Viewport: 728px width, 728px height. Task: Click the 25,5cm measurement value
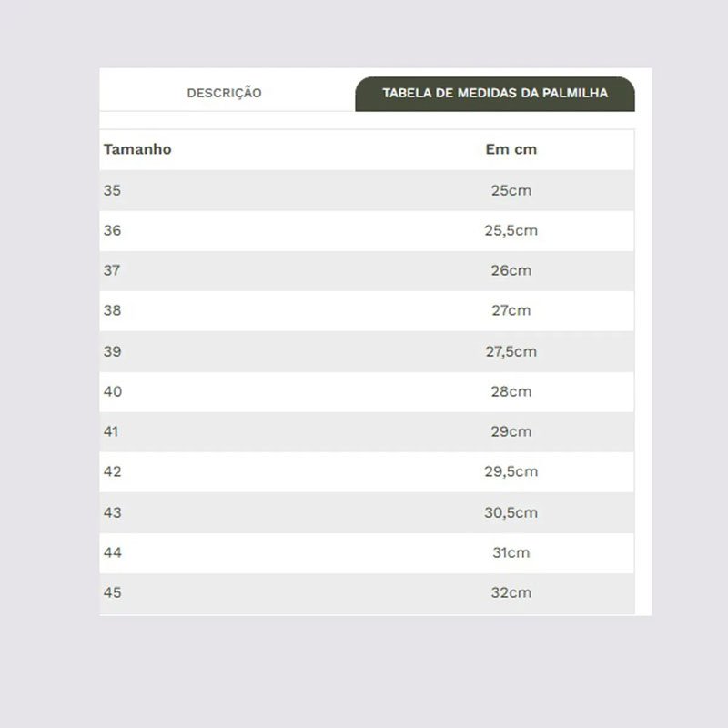click(511, 230)
